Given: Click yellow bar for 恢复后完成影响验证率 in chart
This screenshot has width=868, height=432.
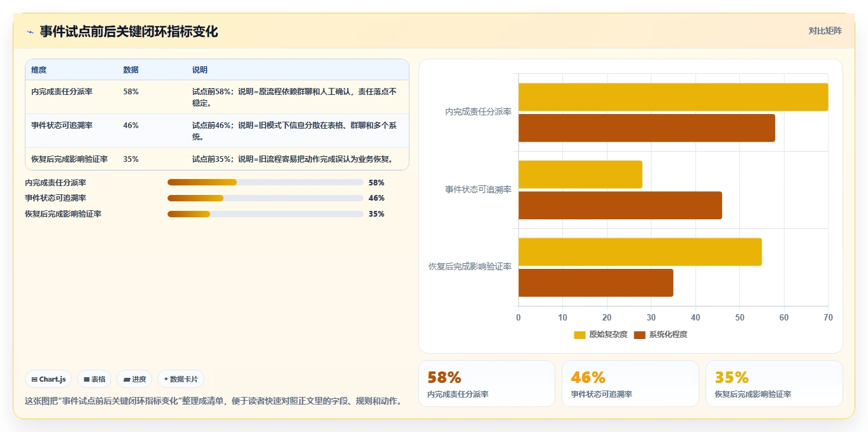Looking at the screenshot, I should 640,252.
